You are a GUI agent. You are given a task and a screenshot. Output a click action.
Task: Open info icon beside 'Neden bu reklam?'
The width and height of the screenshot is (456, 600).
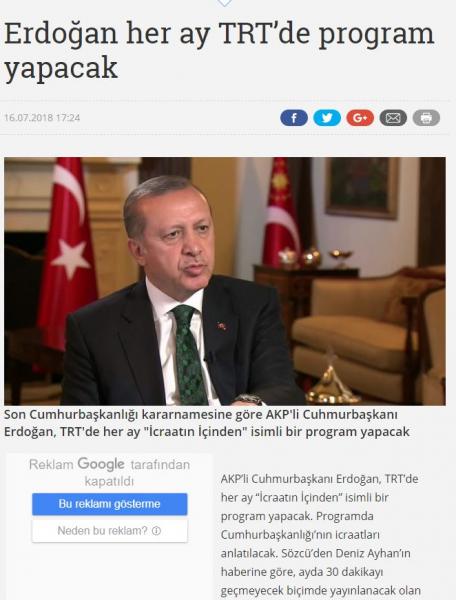[x=156, y=531]
